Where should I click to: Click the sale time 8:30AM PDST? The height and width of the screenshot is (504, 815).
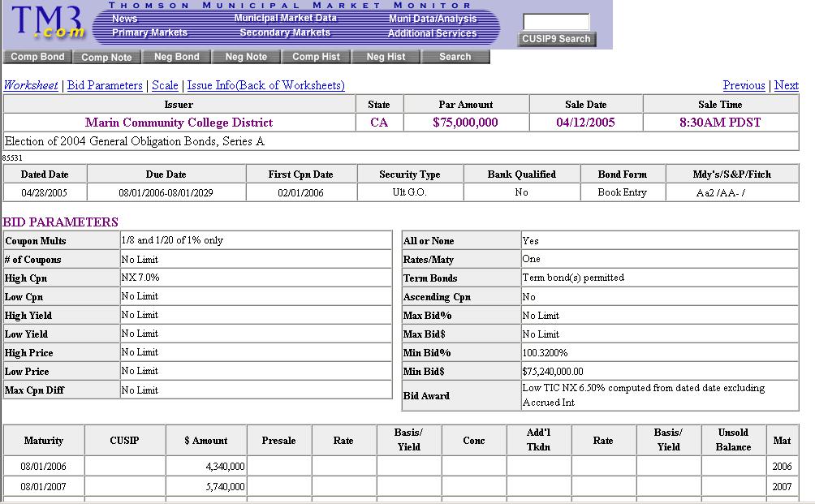point(720,123)
